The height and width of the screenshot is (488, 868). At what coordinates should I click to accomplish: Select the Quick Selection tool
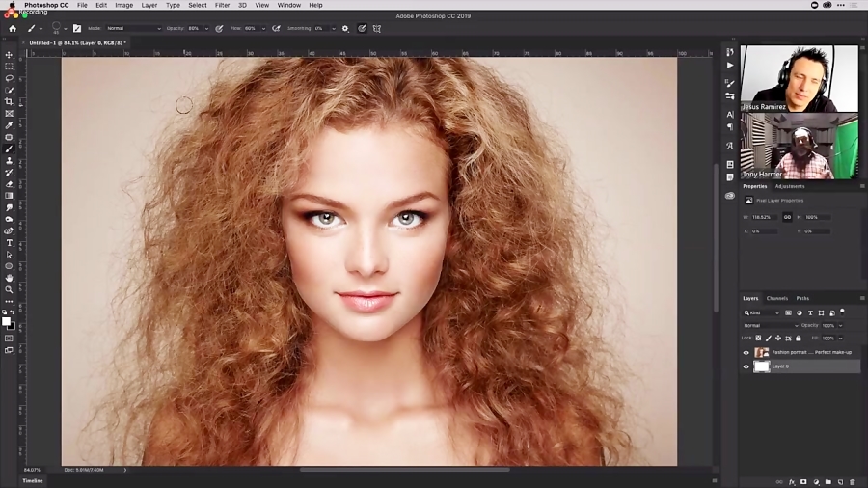[x=10, y=90]
